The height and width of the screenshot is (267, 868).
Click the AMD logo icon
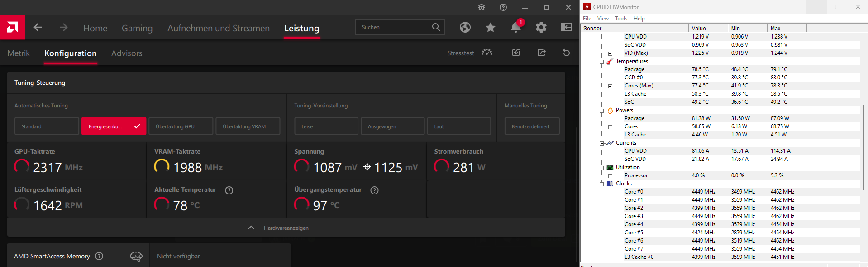tap(13, 27)
